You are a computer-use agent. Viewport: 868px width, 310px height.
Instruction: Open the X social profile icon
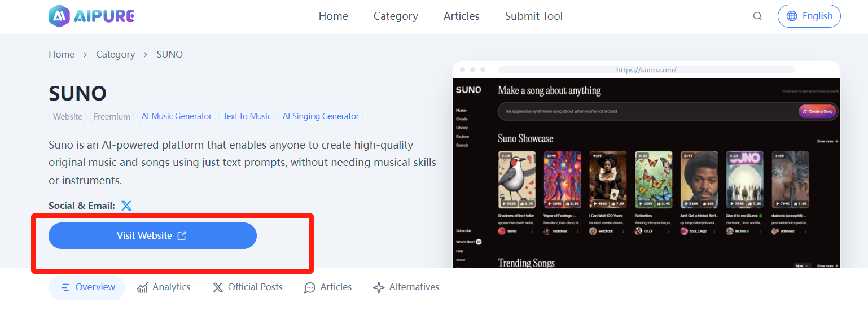[x=126, y=206]
